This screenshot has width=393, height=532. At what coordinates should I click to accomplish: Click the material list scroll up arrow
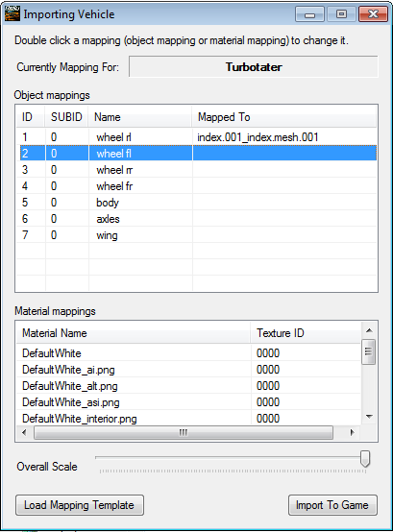[x=369, y=330]
